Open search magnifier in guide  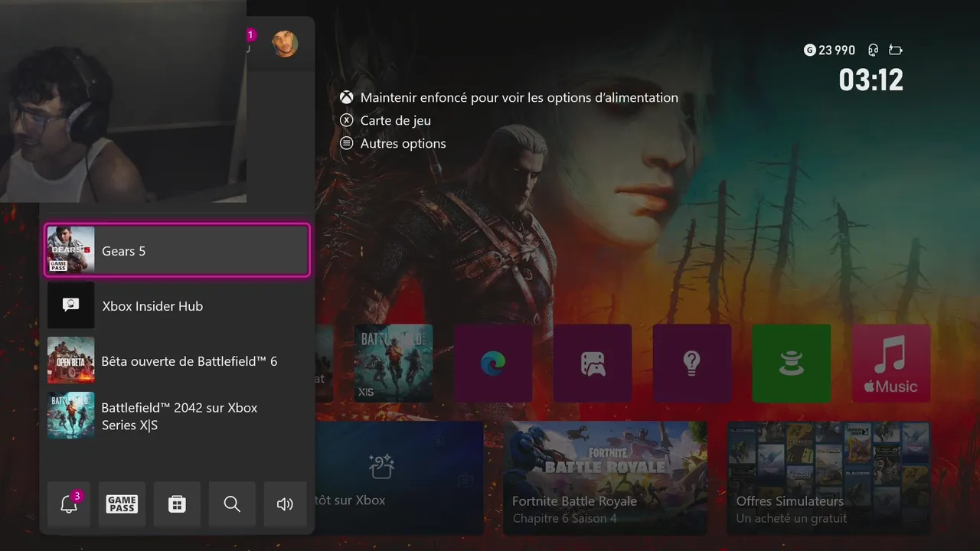(x=232, y=504)
